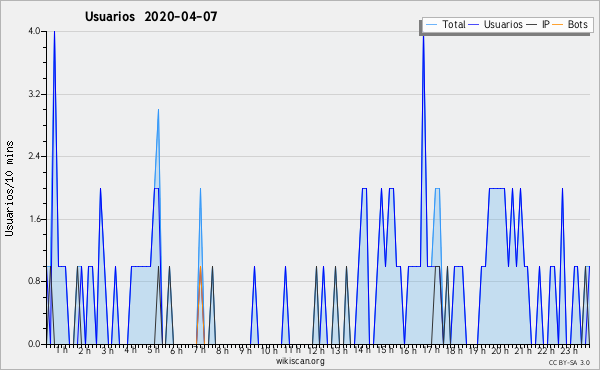
Task: Click the 0.8 y-axis value
Action: tap(34, 281)
